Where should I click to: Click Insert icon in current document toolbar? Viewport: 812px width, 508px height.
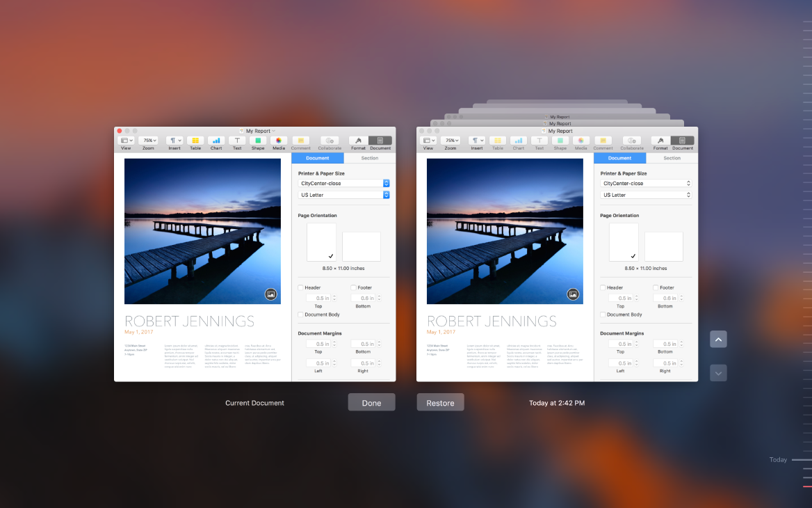tap(174, 141)
